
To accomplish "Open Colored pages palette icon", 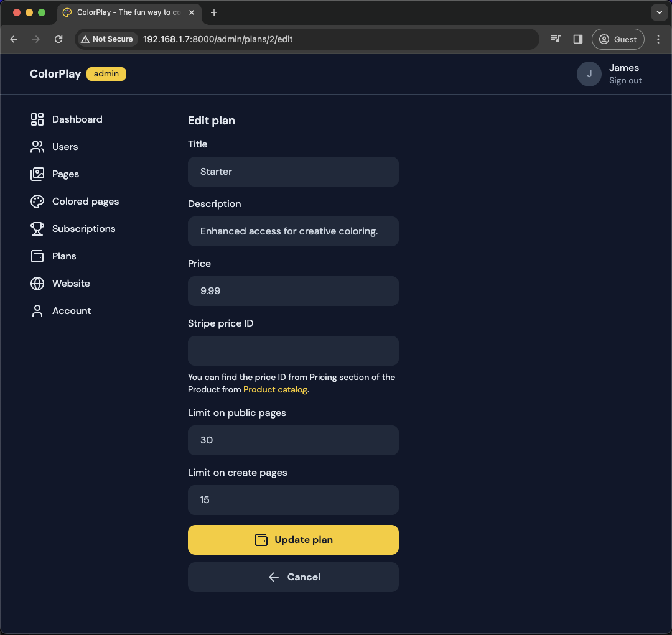I will [x=37, y=202].
